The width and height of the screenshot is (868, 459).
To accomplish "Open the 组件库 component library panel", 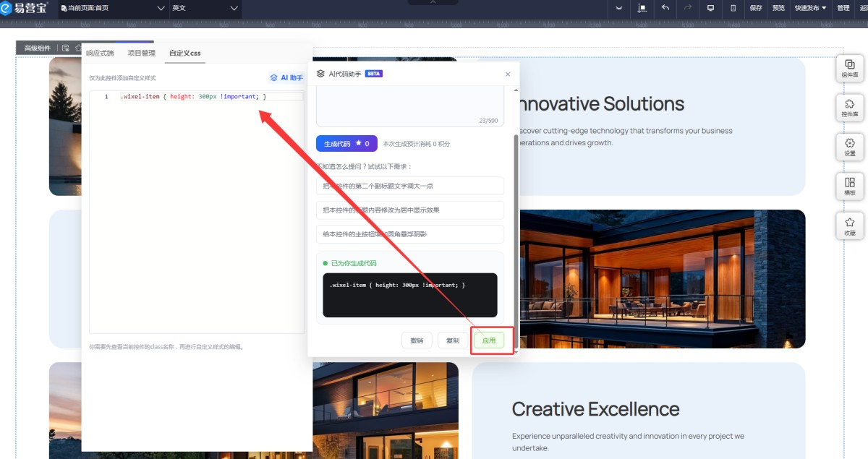I will click(x=850, y=69).
